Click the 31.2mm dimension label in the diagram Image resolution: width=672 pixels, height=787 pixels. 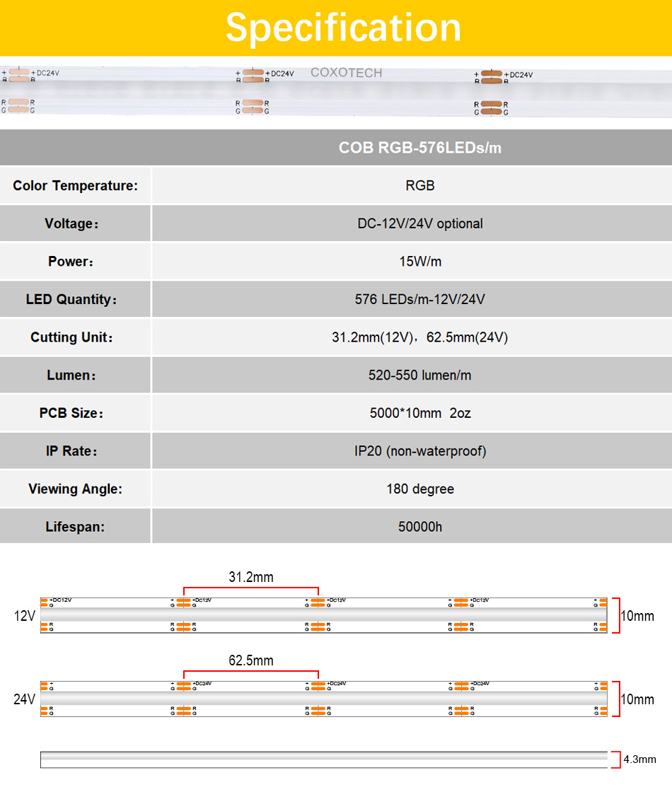(250, 577)
